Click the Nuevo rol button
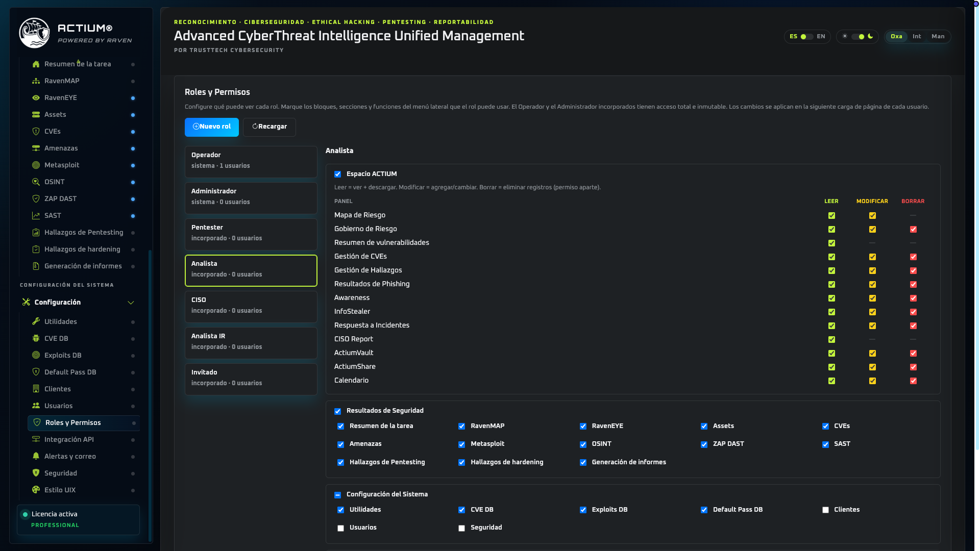 pyautogui.click(x=212, y=127)
